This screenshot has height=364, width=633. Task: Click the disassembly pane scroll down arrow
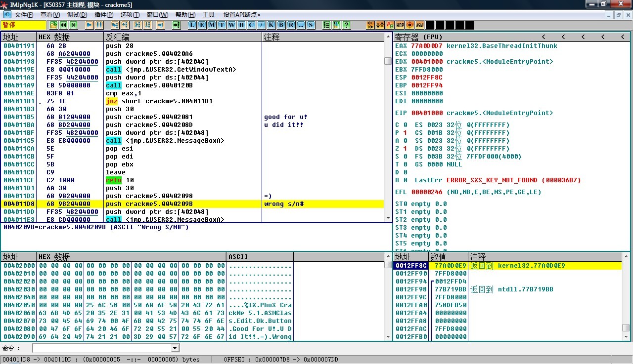(x=388, y=218)
